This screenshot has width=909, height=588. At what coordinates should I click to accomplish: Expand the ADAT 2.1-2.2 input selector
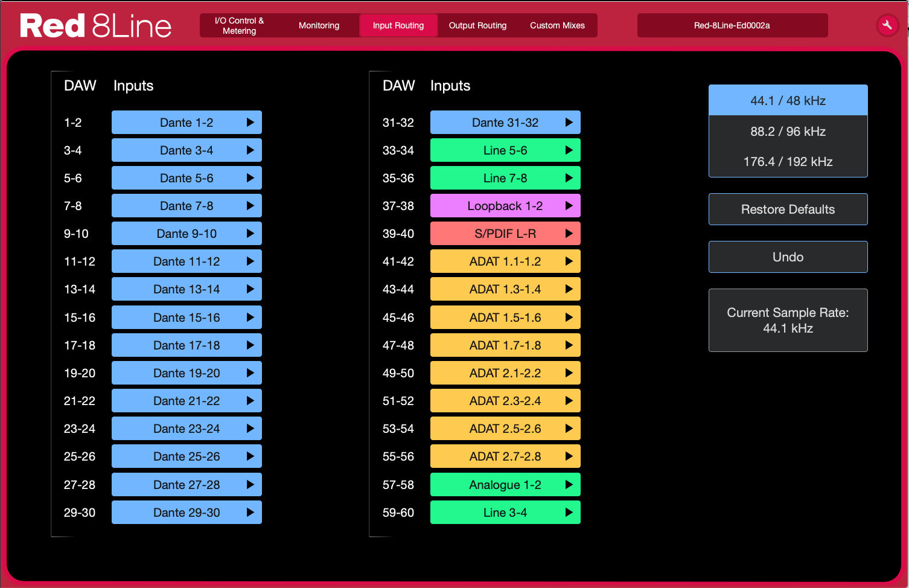click(505, 373)
